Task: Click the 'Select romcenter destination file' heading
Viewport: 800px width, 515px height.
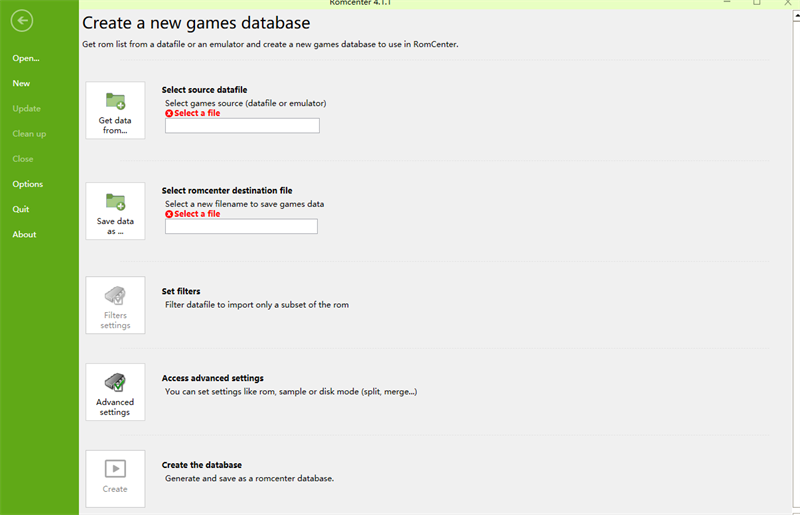Action: (x=227, y=190)
